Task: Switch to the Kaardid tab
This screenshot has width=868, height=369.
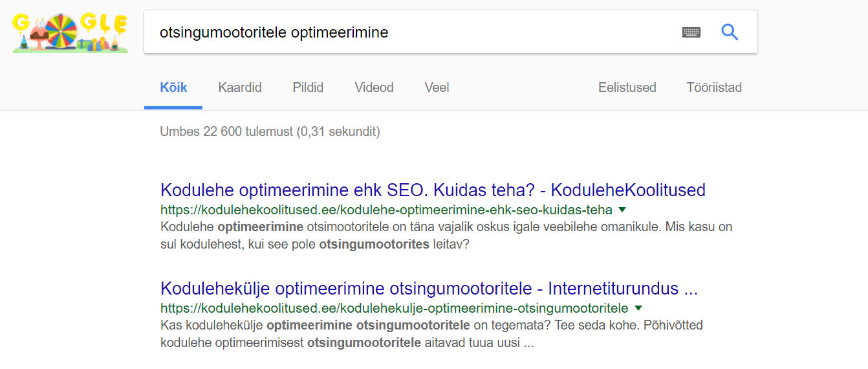Action: 240,87
